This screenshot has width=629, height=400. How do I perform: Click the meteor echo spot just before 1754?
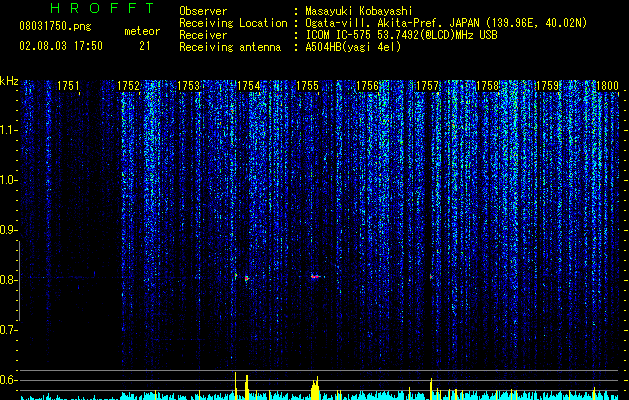pos(247,278)
